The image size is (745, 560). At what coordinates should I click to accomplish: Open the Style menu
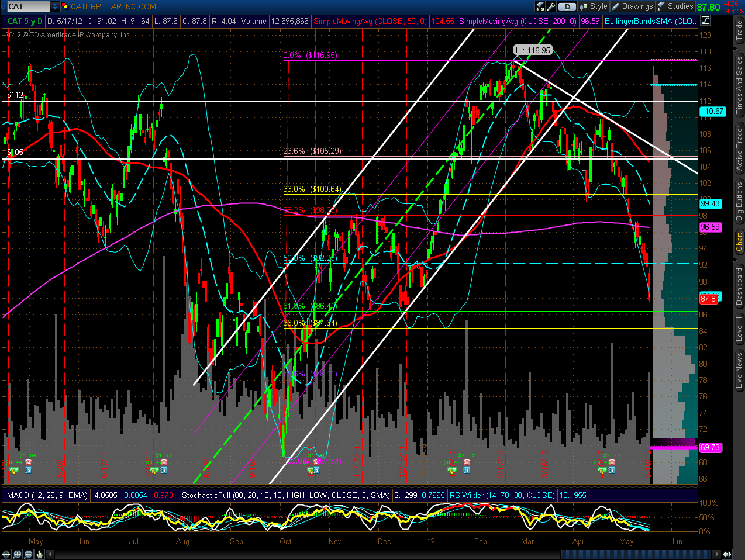(594, 6)
